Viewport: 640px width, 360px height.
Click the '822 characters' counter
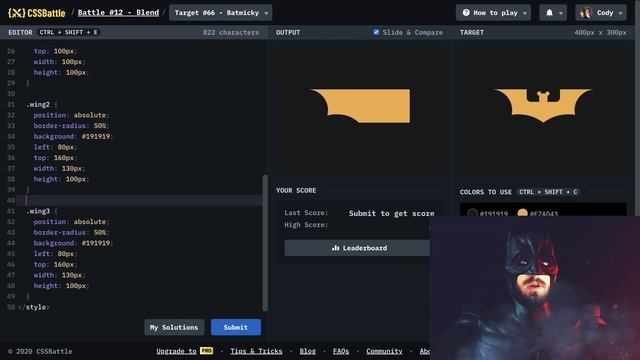pyautogui.click(x=231, y=32)
